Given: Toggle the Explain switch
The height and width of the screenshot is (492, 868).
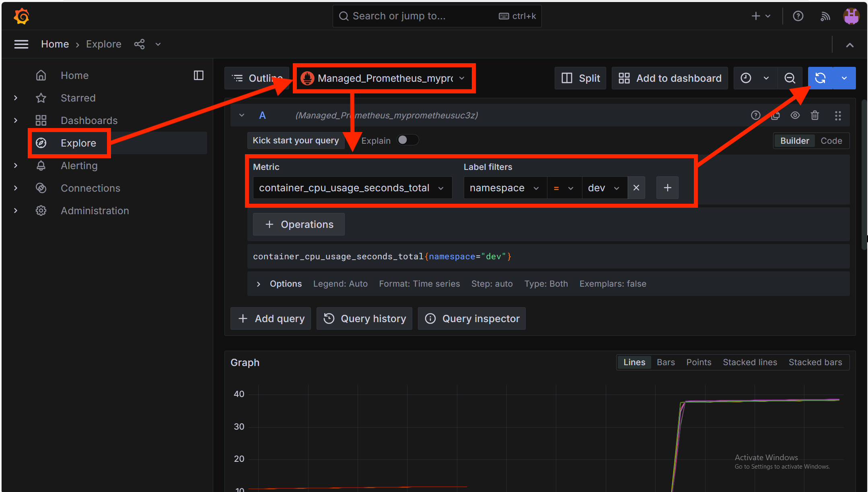Looking at the screenshot, I should click(407, 140).
